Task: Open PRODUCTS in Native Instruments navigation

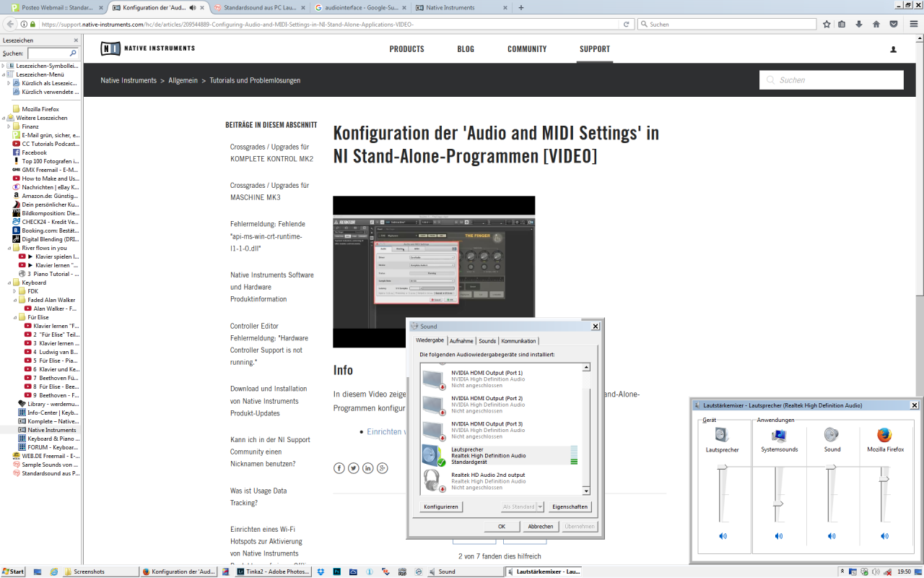Action: point(406,49)
